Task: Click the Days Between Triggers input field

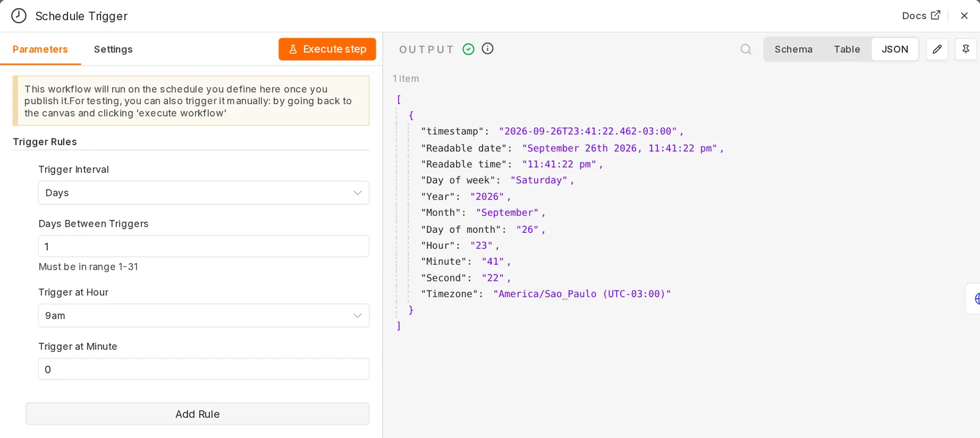Action: [203, 246]
